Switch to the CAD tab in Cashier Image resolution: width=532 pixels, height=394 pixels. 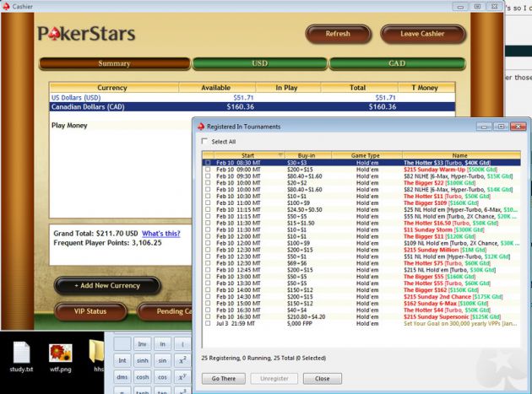[397, 63]
